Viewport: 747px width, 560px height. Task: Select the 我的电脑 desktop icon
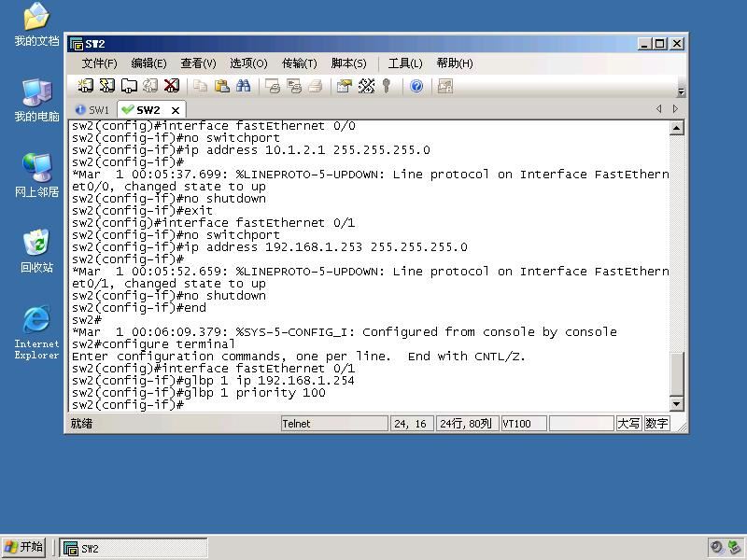coord(36,101)
